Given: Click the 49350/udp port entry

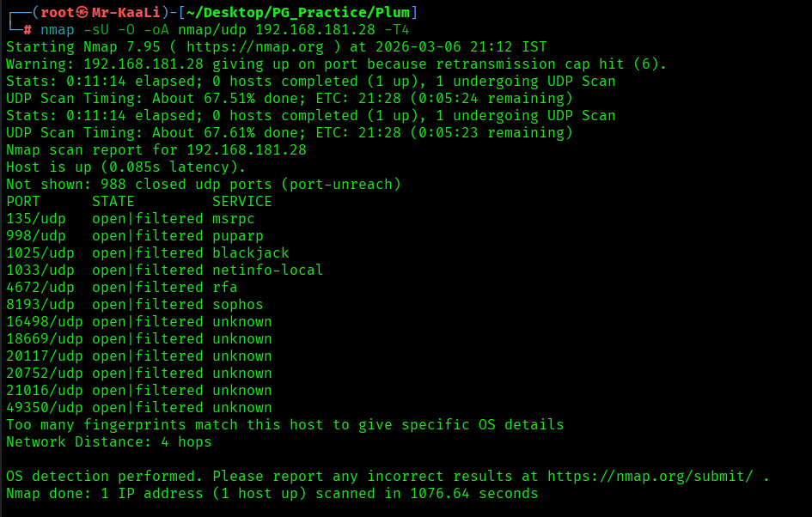Looking at the screenshot, I should [44, 408].
